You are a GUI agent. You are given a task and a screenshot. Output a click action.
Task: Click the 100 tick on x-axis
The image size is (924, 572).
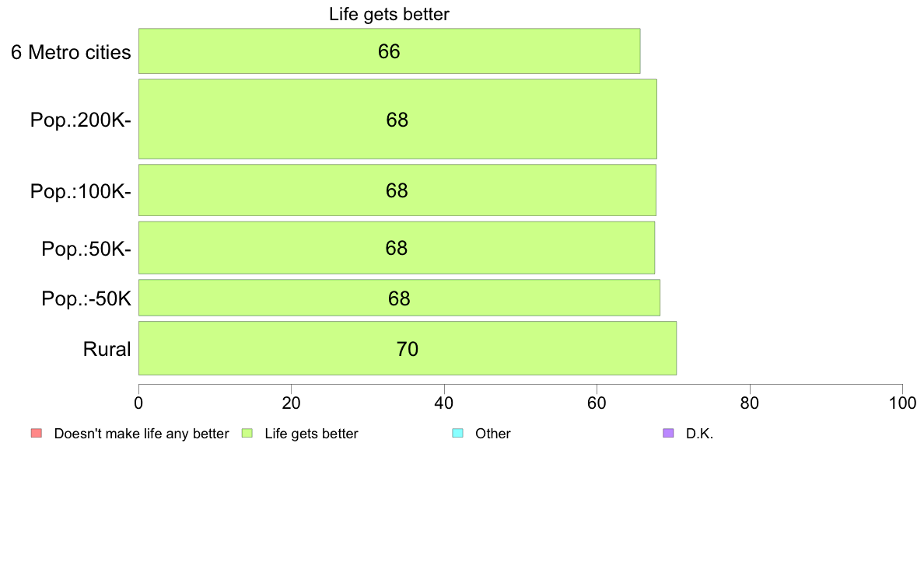[902, 403]
